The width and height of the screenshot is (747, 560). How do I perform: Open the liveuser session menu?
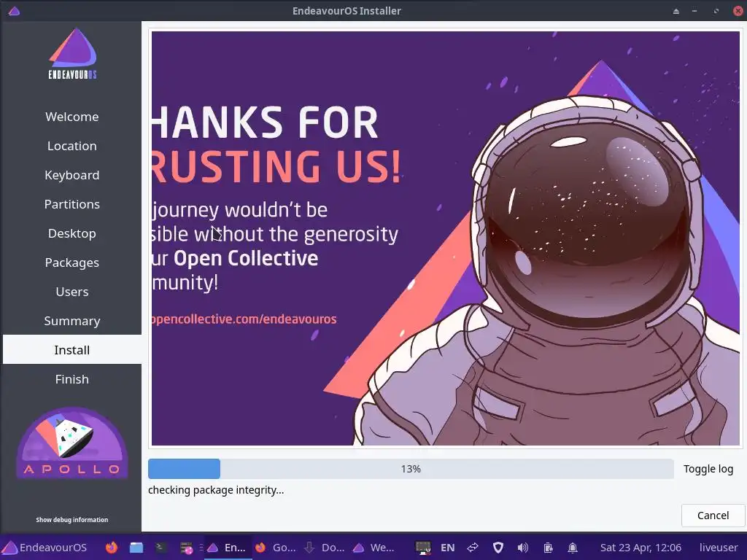[x=719, y=548]
